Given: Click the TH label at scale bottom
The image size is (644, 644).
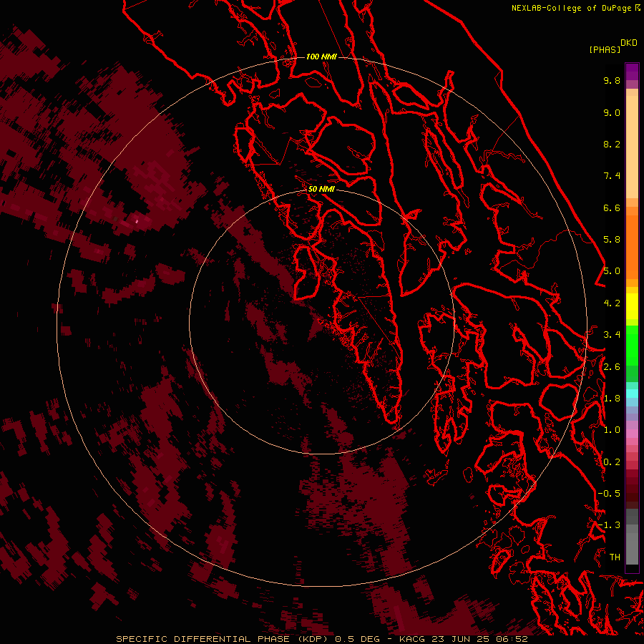Looking at the screenshot, I should click(x=615, y=557).
